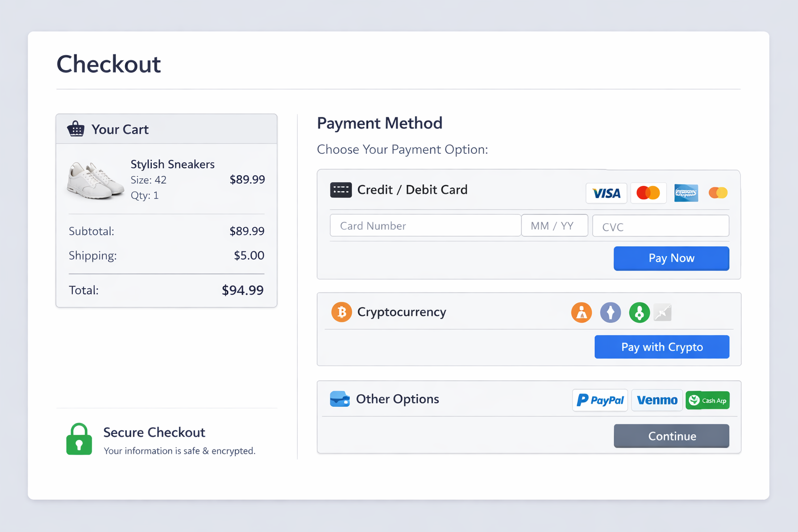
Task: Click the red-orange Mastercard logo
Action: [648, 193]
